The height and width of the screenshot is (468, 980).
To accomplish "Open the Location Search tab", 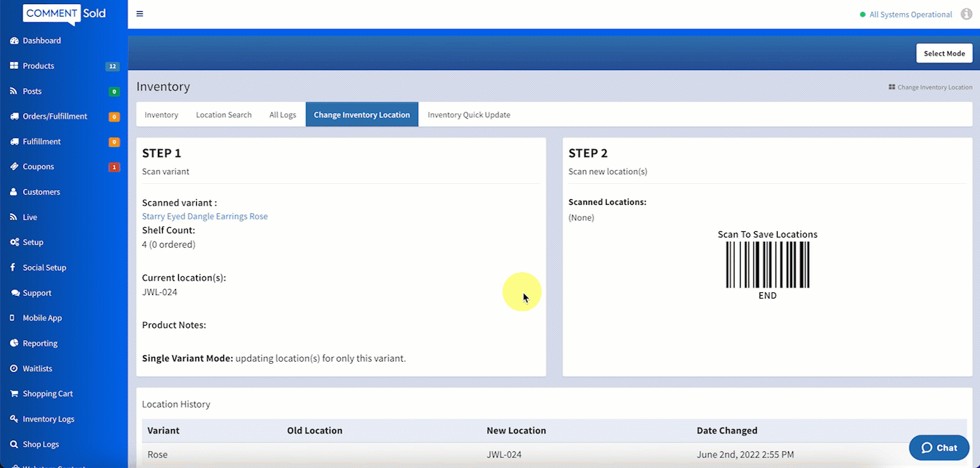I will pyautogui.click(x=223, y=114).
